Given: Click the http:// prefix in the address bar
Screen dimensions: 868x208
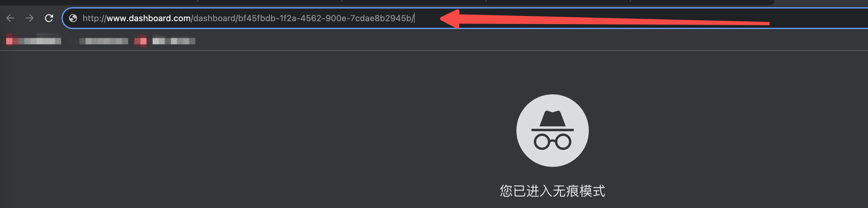Looking at the screenshot, I should (x=95, y=18).
